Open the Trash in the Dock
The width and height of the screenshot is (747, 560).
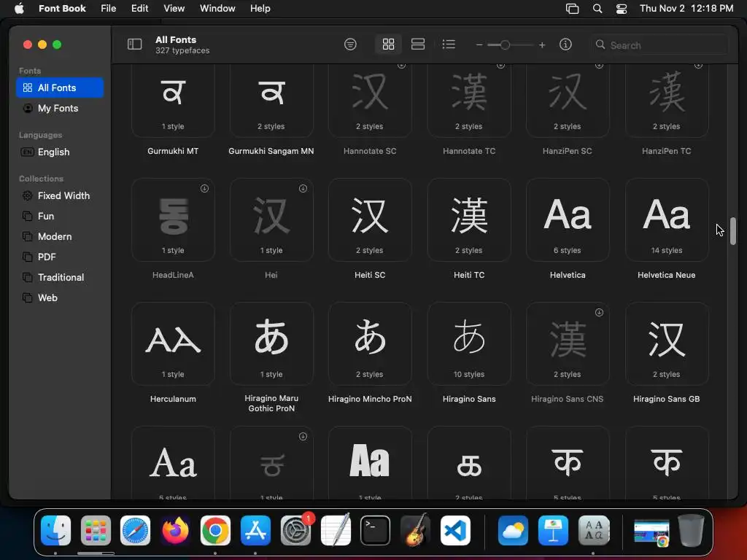click(692, 530)
